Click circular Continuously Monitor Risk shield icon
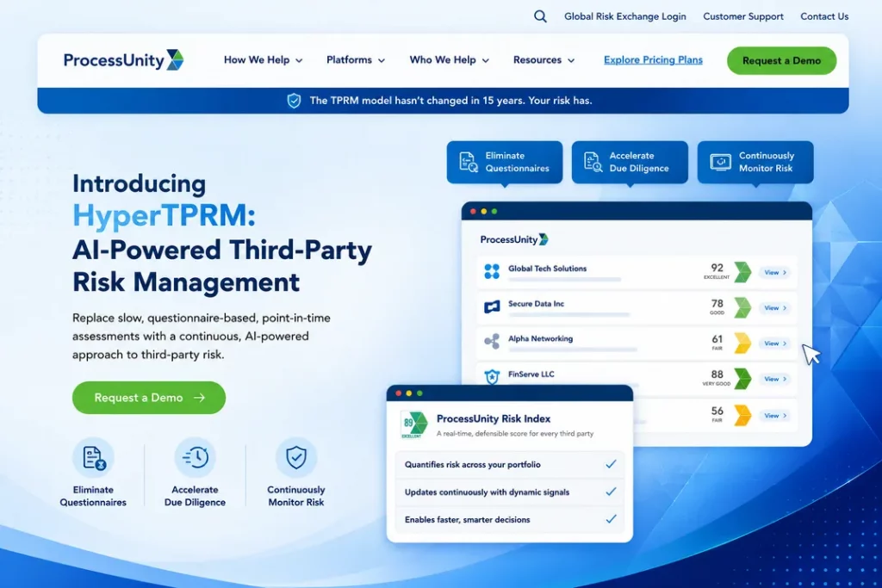 pos(296,458)
